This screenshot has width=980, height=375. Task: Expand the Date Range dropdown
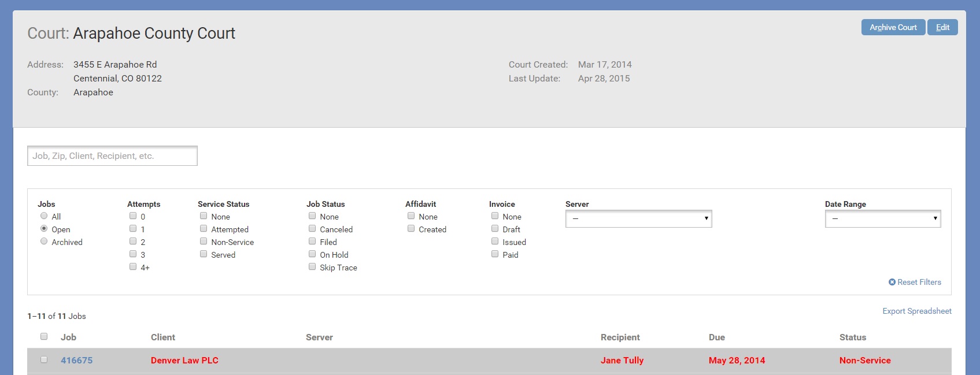(x=882, y=218)
